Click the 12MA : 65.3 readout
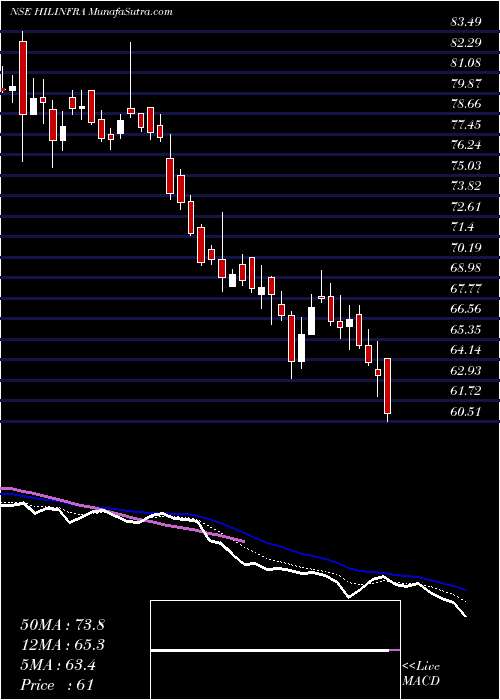Viewport: 500px width, 700px height. point(62,645)
